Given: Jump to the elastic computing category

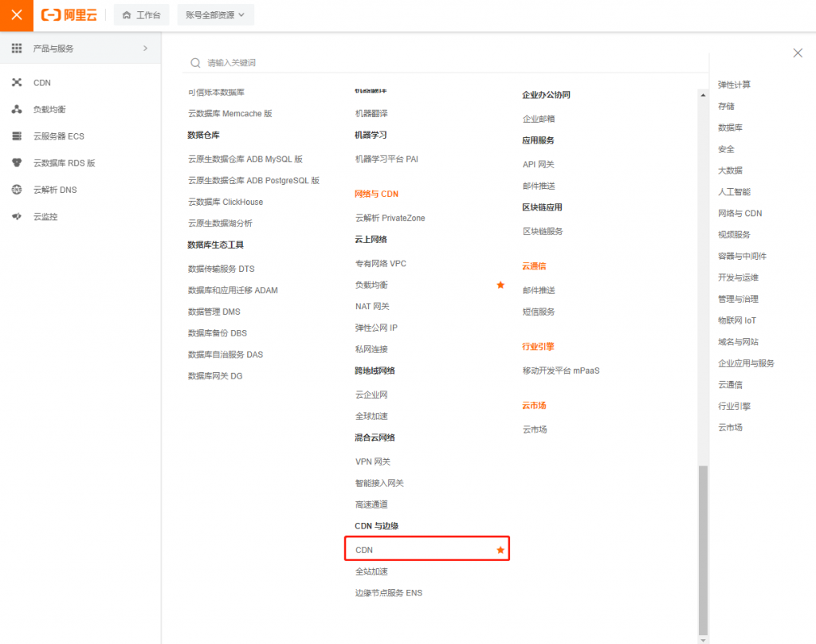Looking at the screenshot, I should click(734, 84).
